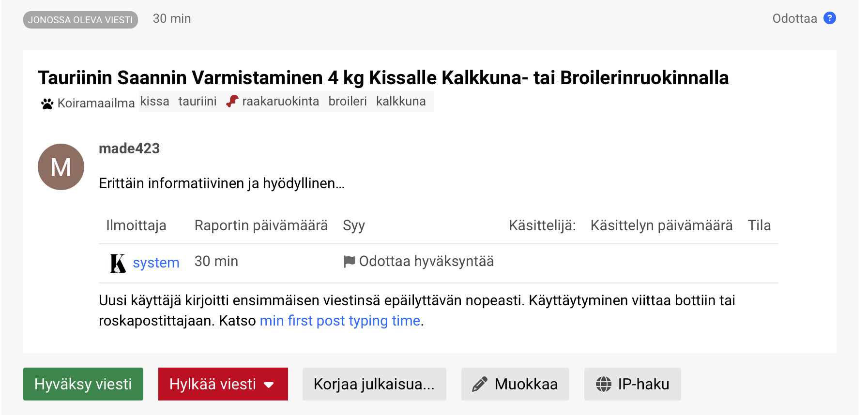Select the broileri tag
The image size is (868, 415).
(347, 102)
